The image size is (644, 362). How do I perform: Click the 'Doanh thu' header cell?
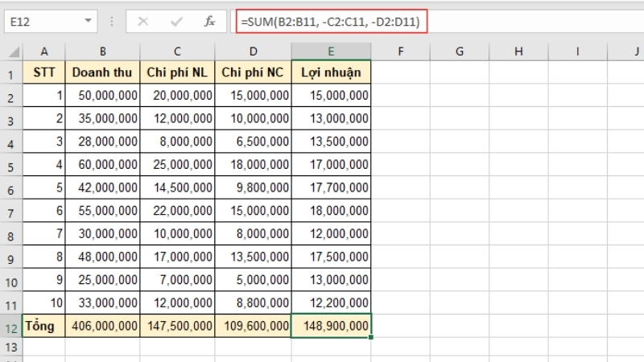click(102, 72)
